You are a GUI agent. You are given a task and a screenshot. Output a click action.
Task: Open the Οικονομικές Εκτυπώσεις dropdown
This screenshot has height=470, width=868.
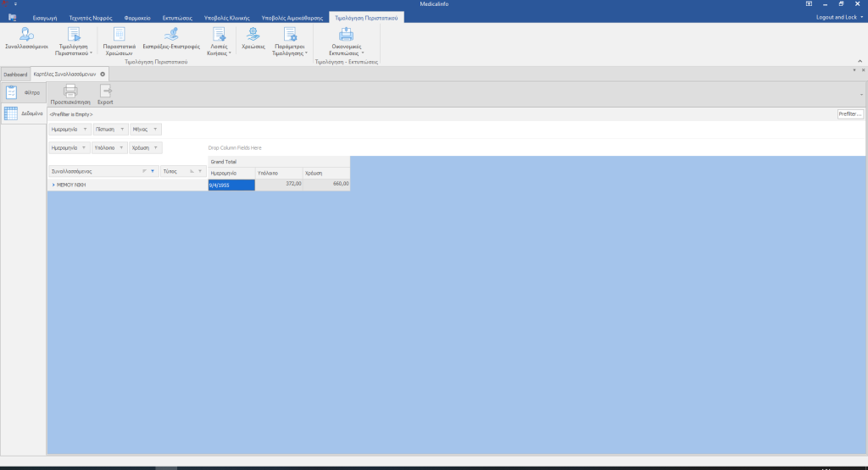click(346, 41)
